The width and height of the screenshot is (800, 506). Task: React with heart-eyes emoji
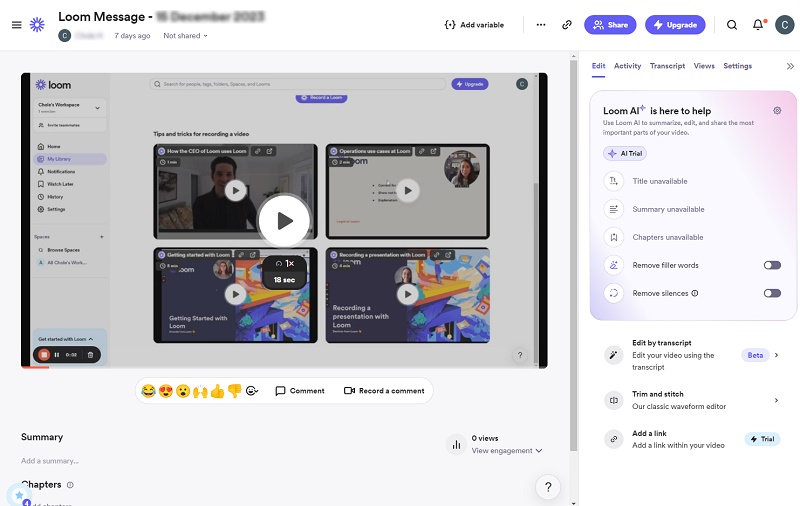[x=166, y=391]
